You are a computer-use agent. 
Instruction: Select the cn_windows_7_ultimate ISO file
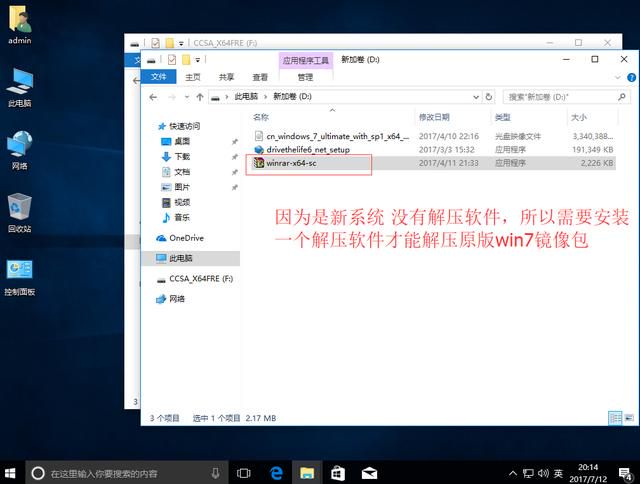coord(432,136)
